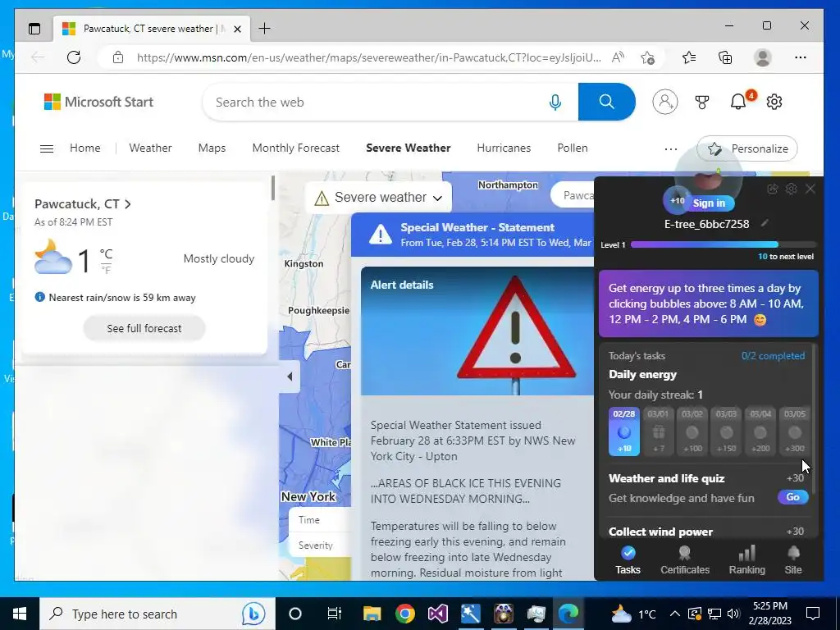Launch Google Chrome from taskbar
Image resolution: width=840 pixels, height=630 pixels.
405,614
